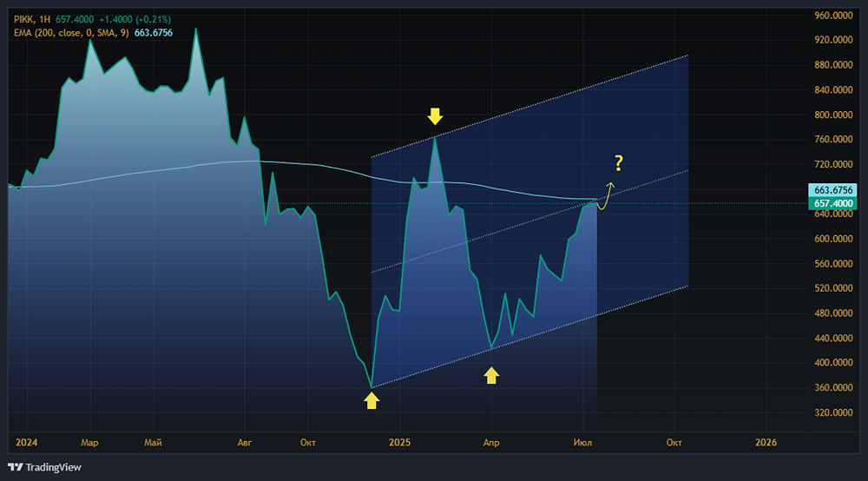
Task: Click the Авг time axis label
Action: 244,442
